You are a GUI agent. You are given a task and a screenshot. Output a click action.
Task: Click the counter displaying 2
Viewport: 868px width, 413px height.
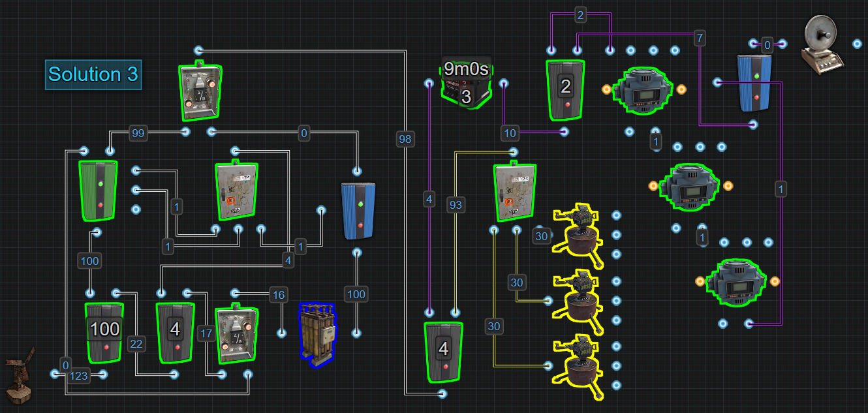pyautogui.click(x=565, y=89)
